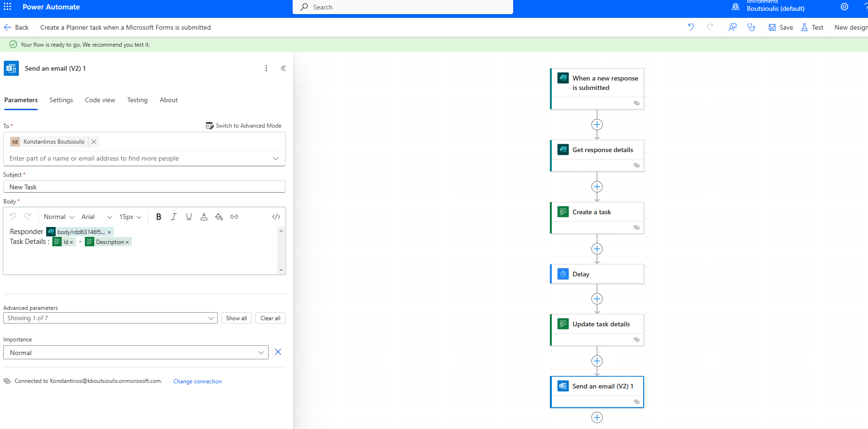Click the editor redo arrow
This screenshot has height=429, width=868.
point(28,216)
